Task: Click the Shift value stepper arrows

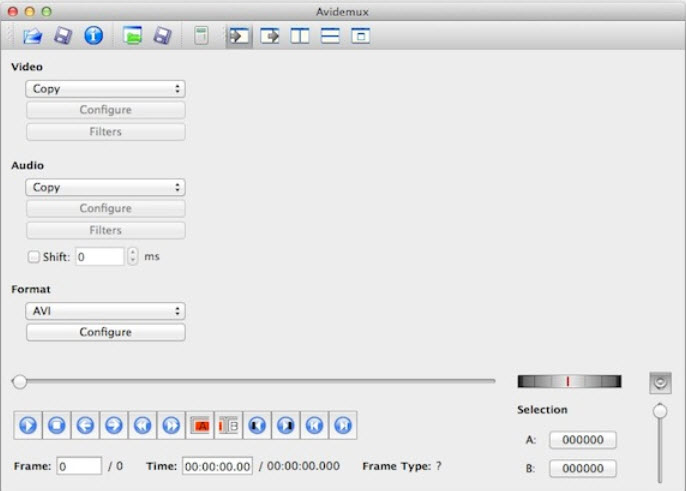Action: 133,256
